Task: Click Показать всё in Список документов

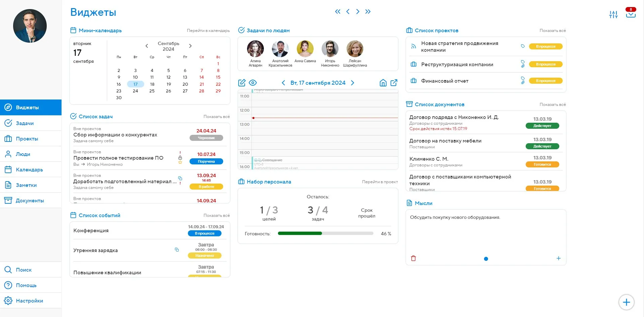Action: [x=553, y=105]
